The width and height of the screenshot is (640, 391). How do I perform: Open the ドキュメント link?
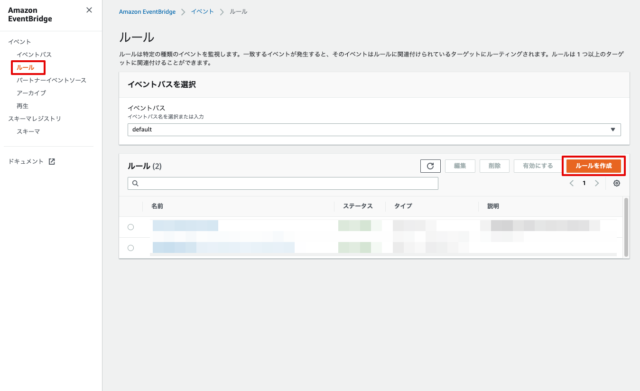coord(26,162)
